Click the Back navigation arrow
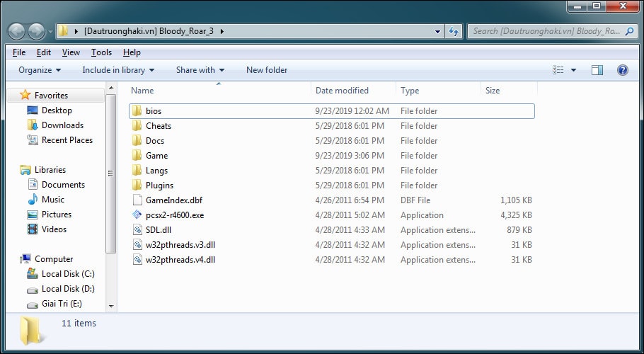The width and height of the screenshot is (644, 354). (17, 31)
